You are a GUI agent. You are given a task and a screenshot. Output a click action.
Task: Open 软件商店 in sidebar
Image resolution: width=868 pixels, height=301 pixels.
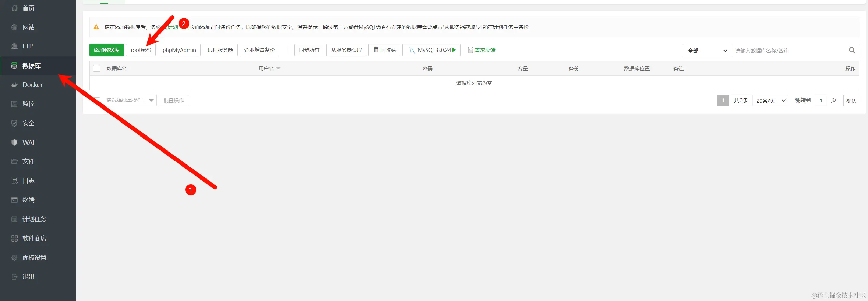click(x=34, y=238)
